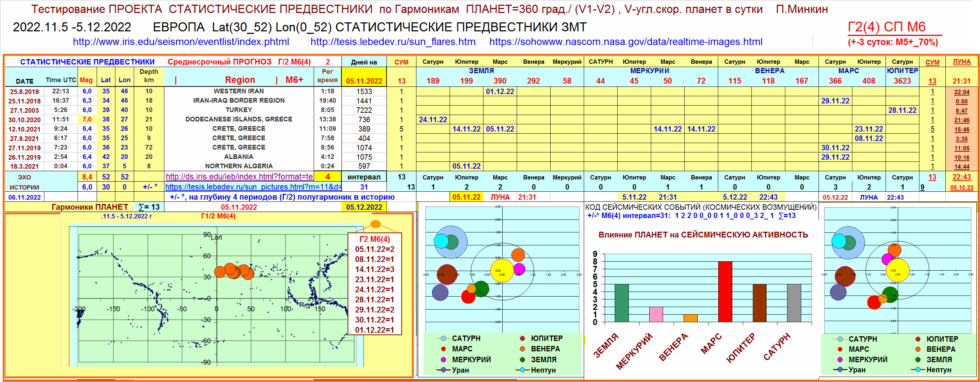Select the 30.11.22 cell in the table
Screen dimensions: 980x382
(x=835, y=148)
